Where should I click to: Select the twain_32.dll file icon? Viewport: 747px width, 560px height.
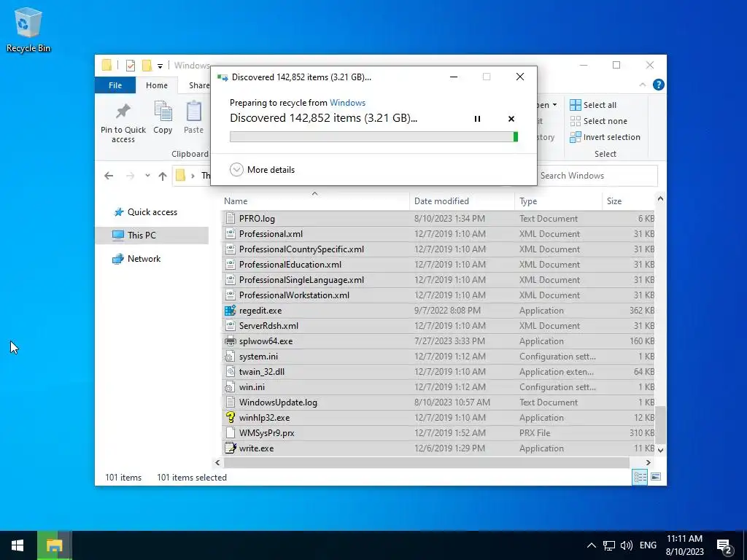click(x=230, y=371)
